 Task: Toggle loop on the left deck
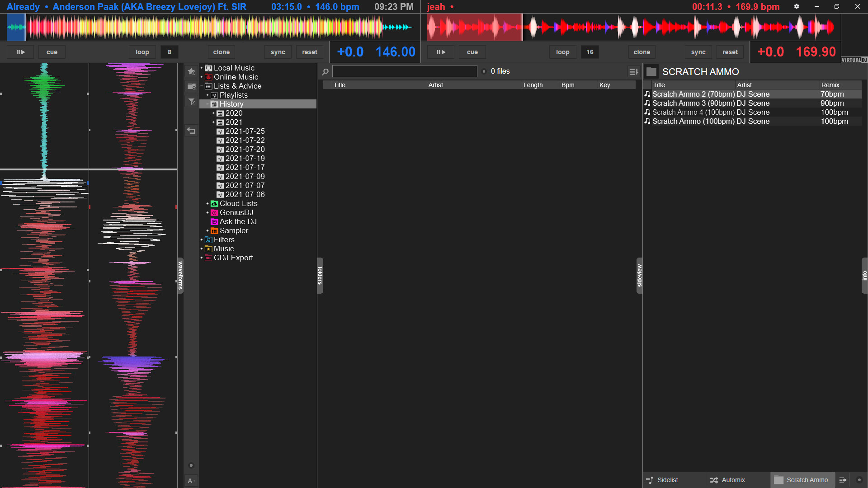click(142, 52)
